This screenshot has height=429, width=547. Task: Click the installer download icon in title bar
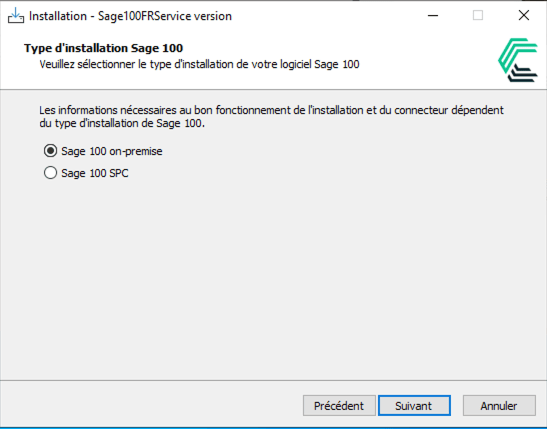(16, 16)
